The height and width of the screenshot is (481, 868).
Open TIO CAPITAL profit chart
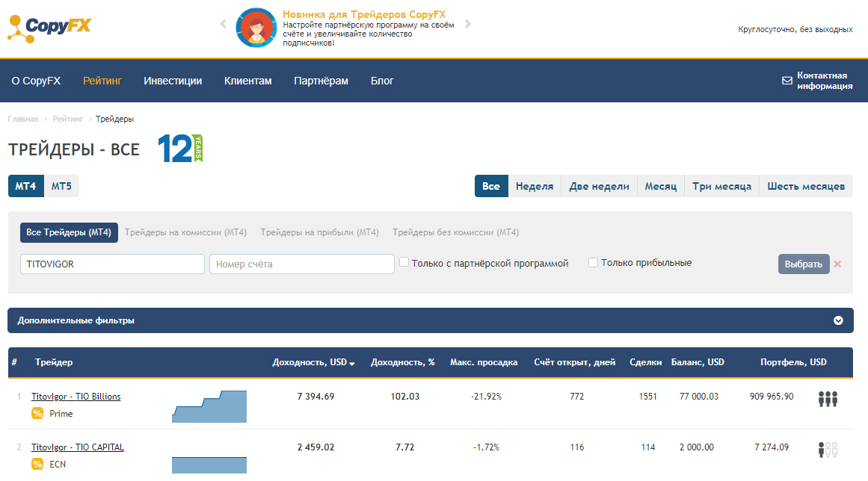[x=209, y=465]
